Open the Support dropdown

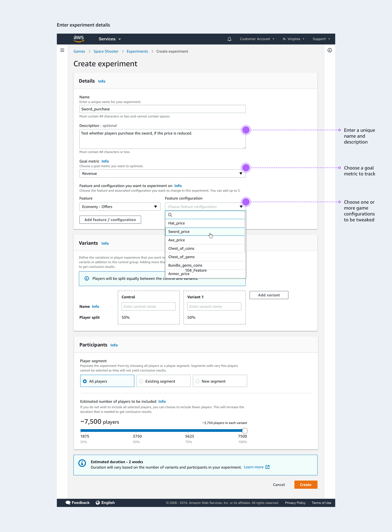pos(321,39)
